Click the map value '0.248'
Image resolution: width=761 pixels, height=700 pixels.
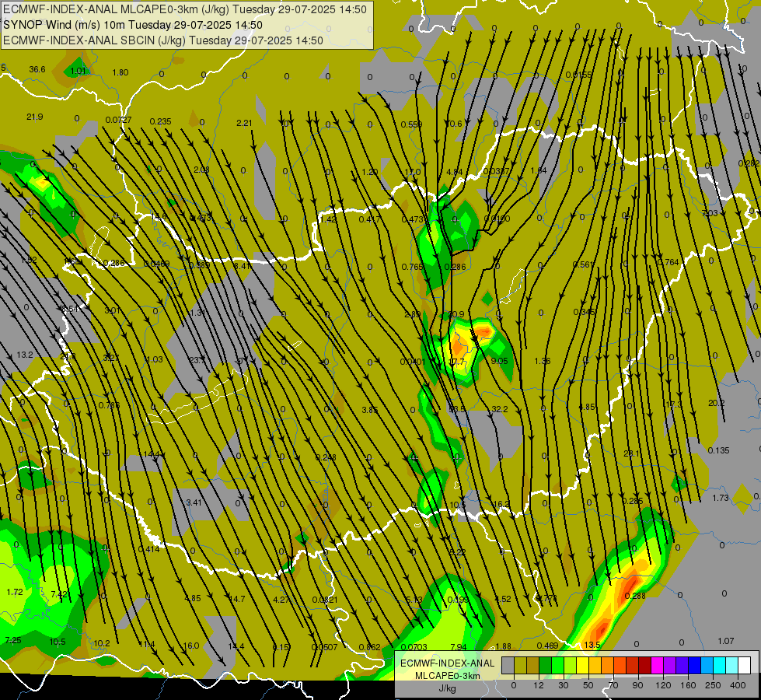(x=326, y=457)
